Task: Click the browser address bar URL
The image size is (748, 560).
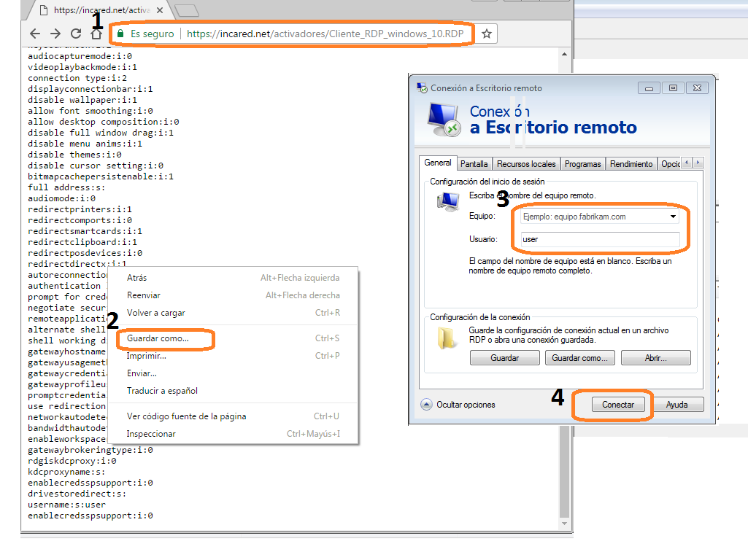Action: (325, 34)
